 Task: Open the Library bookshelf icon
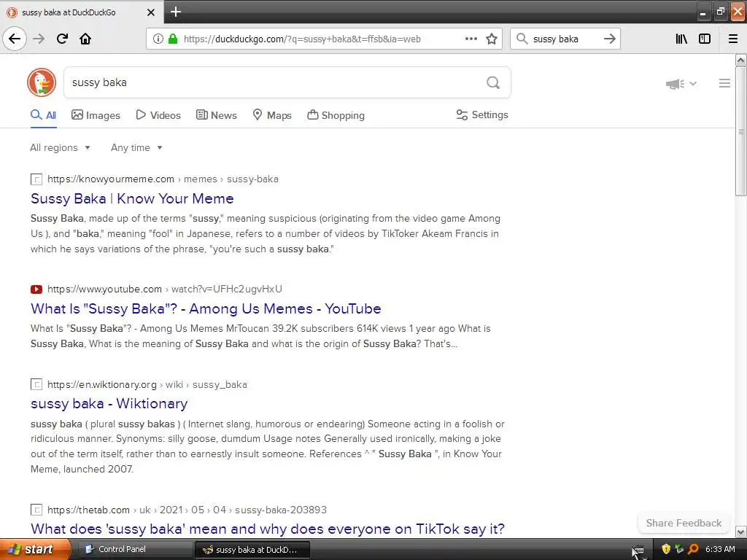tap(681, 39)
